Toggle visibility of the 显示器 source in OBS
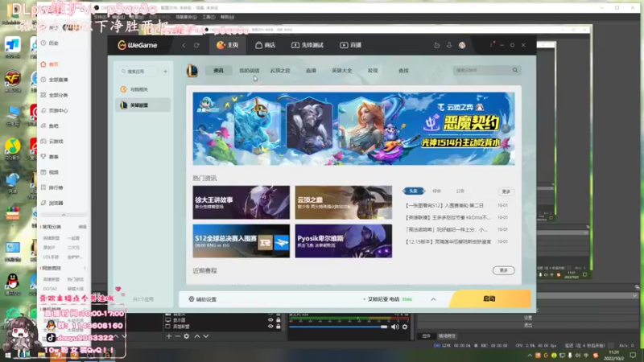644x362 pixels. [270, 319]
